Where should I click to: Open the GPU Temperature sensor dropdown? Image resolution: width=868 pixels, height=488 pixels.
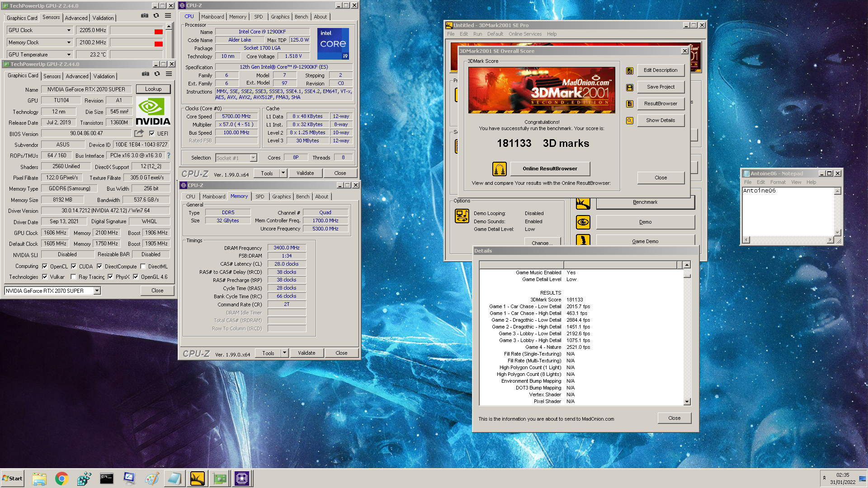[69, 55]
